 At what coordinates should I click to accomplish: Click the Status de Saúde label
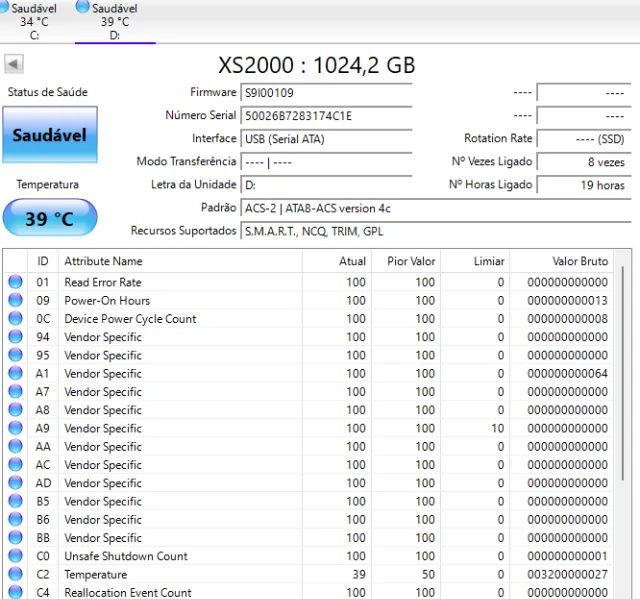tap(48, 92)
